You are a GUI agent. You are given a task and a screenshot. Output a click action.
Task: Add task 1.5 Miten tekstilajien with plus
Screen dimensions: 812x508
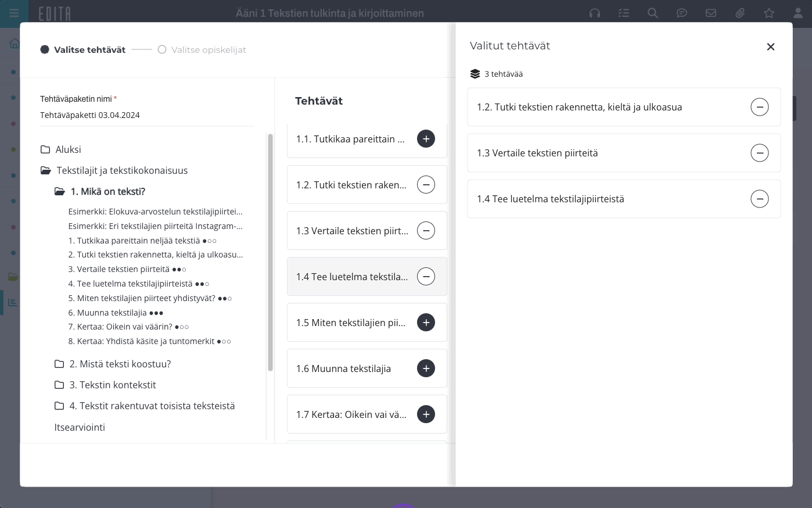[x=426, y=323]
